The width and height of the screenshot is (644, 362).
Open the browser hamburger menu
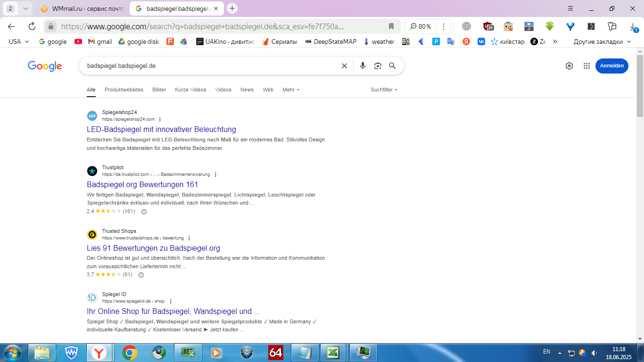[x=570, y=8]
